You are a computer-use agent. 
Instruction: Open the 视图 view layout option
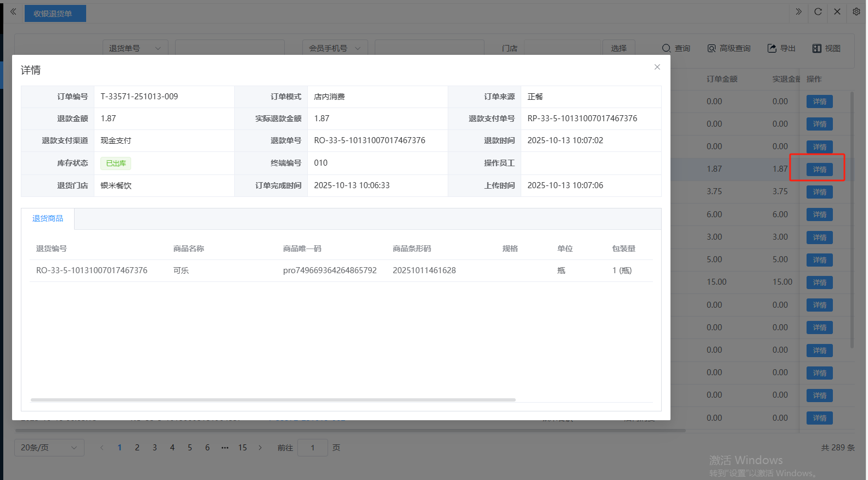pos(826,48)
